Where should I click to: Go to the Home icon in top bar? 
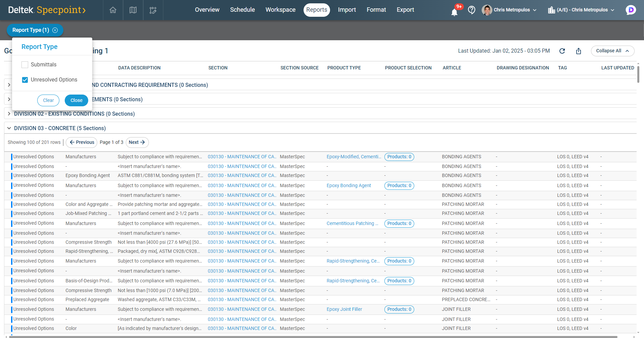tap(113, 10)
